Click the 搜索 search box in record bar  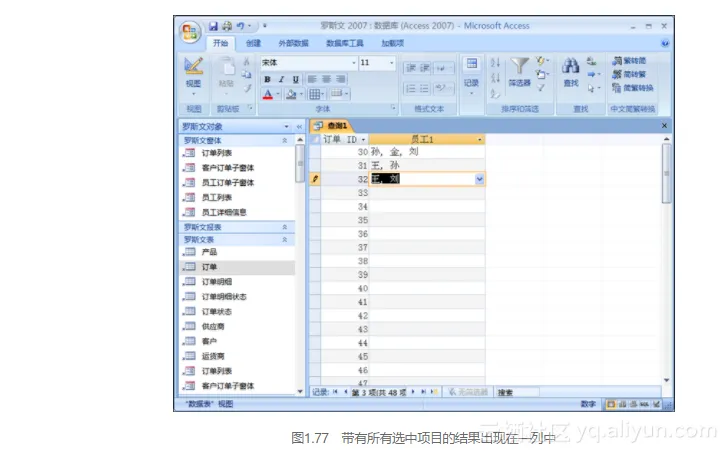517,392
